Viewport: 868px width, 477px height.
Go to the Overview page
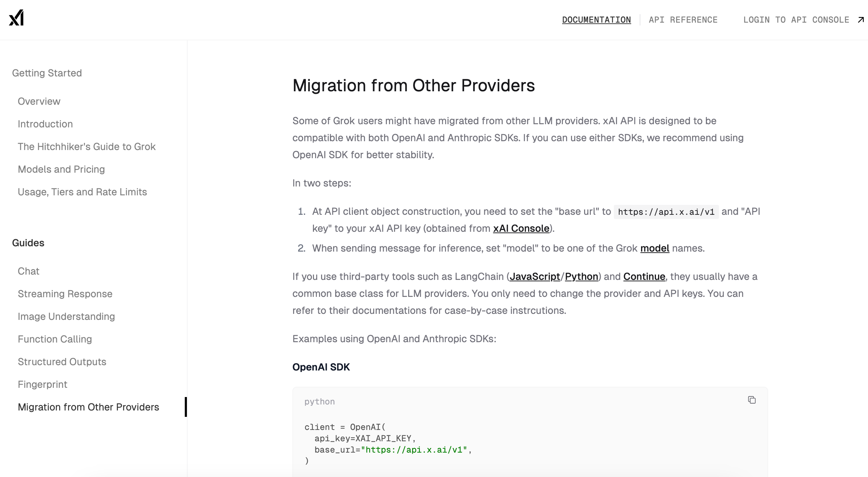tap(39, 102)
